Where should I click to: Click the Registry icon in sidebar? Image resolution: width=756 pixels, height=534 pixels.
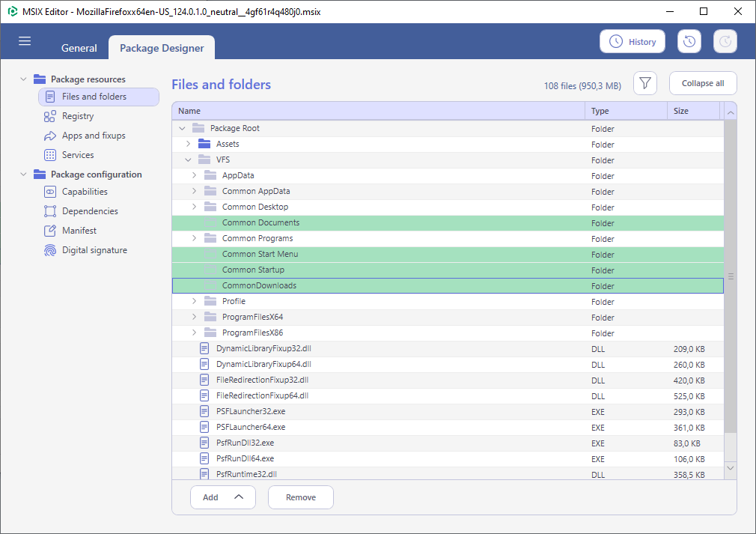(x=49, y=116)
